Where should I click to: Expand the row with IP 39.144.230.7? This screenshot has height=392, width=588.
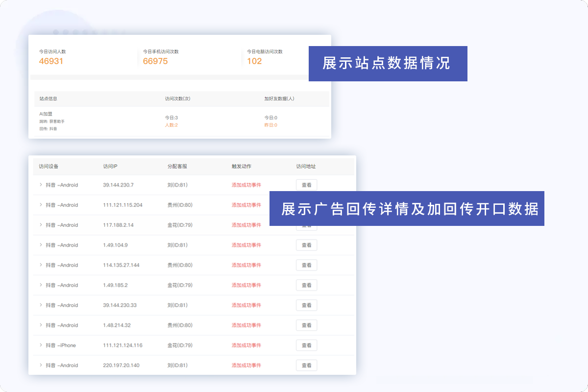pyautogui.click(x=41, y=185)
